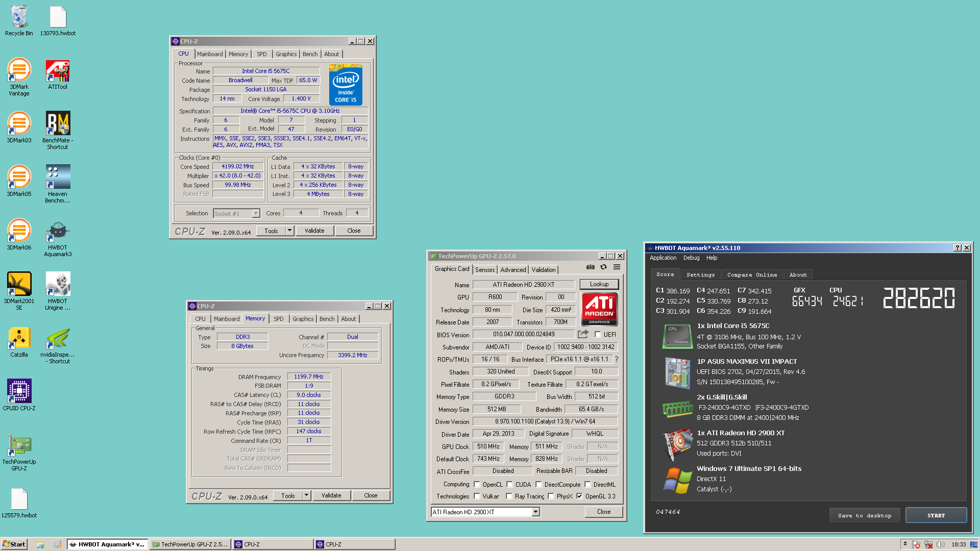The image size is (980, 551).
Task: Open Application menu in Aquamark3
Action: coord(663,258)
